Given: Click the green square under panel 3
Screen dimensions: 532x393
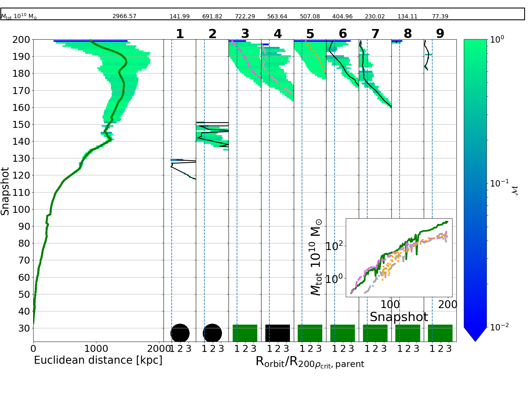Looking at the screenshot, I should click(245, 333).
